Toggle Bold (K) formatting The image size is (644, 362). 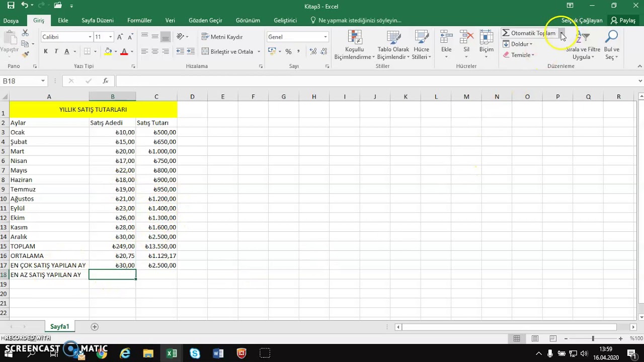click(46, 51)
